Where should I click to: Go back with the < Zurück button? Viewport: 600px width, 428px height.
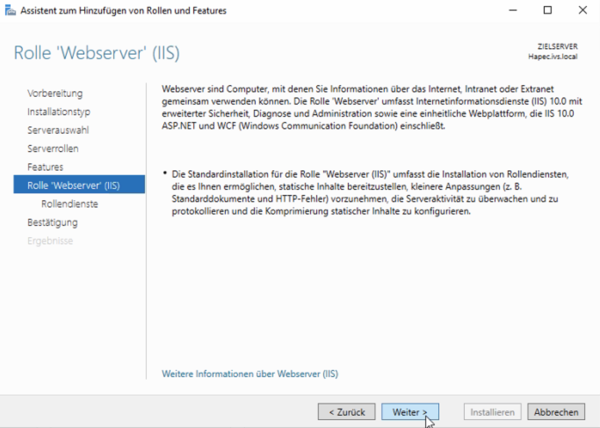[346, 412]
